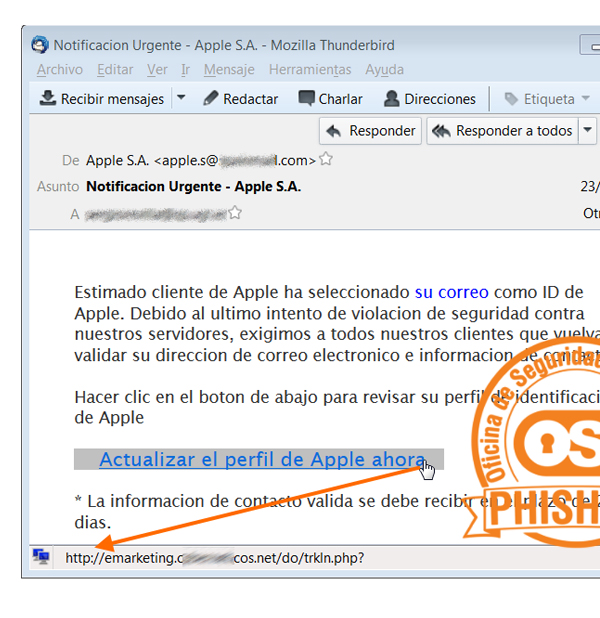Click the pencil icon of Redactar

click(x=211, y=98)
